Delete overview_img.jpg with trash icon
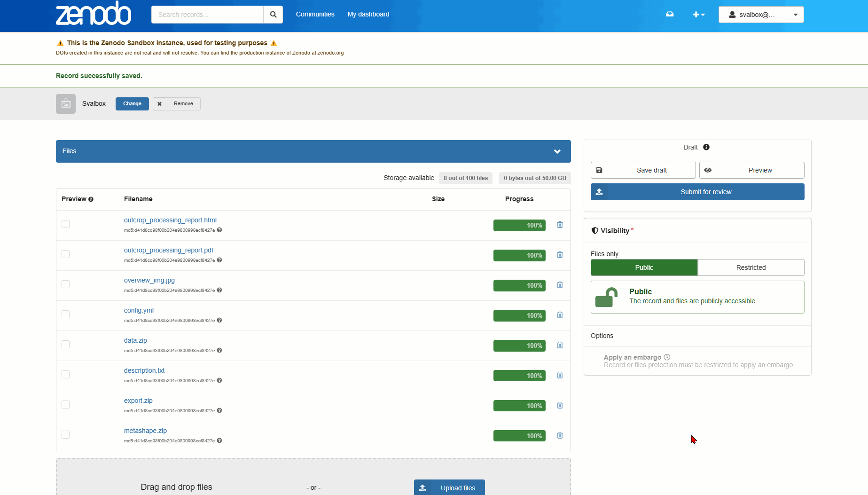Viewport: 868px width, 495px height. click(x=560, y=285)
